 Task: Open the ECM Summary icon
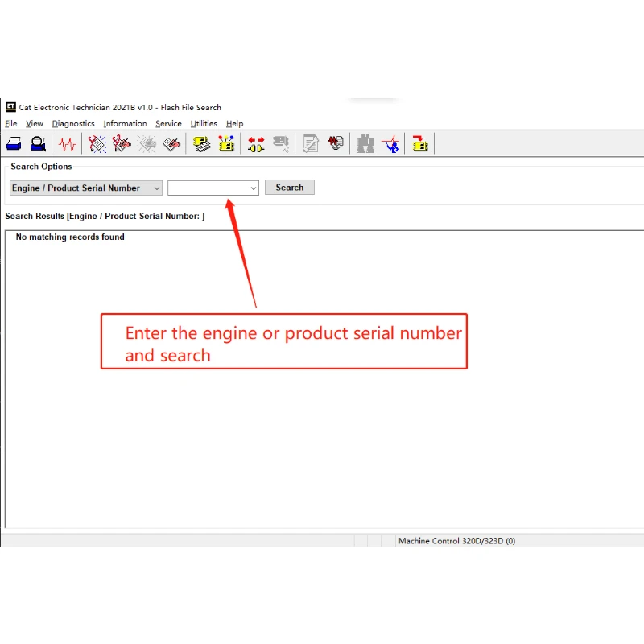[201, 144]
